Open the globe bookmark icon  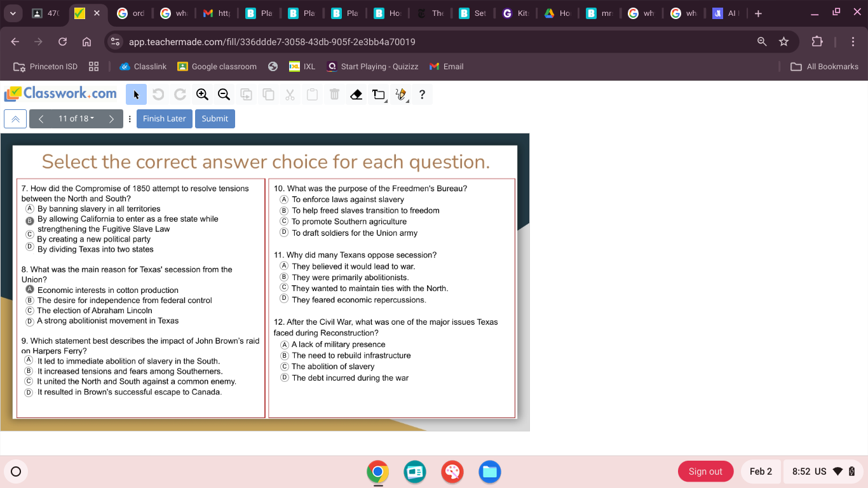click(273, 66)
